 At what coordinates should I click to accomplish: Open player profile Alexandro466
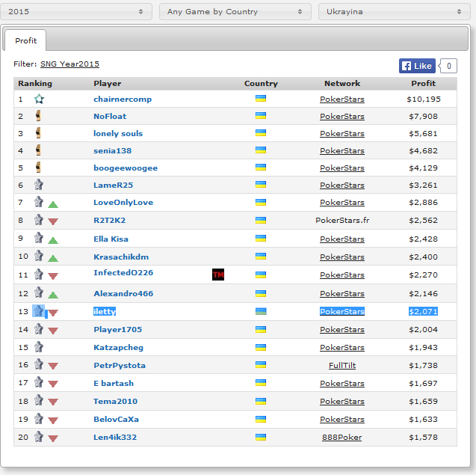pos(123,293)
